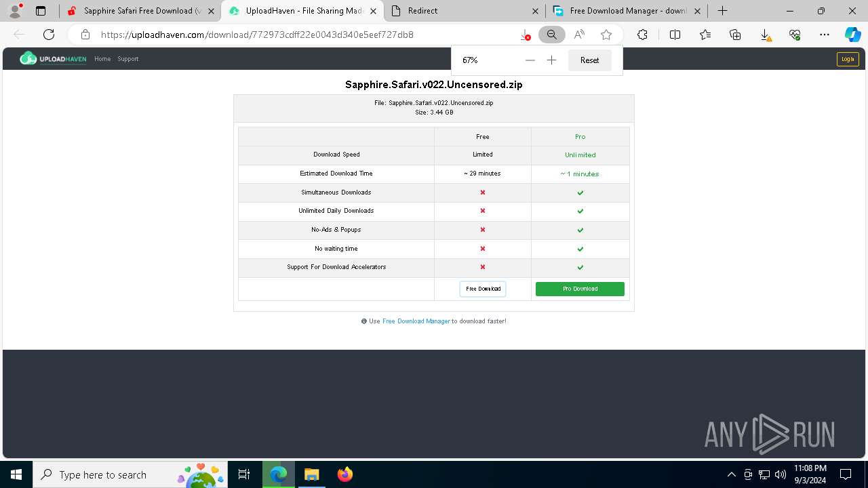Close the Sapphire Safari tab
Image resolution: width=868 pixels, height=488 pixels.
pos(212,11)
